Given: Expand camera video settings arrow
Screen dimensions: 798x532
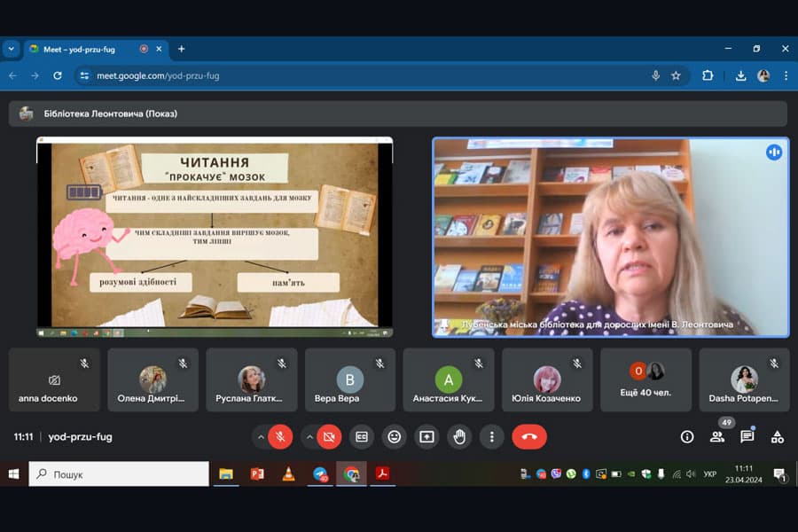Looking at the screenshot, I should pos(309,436).
